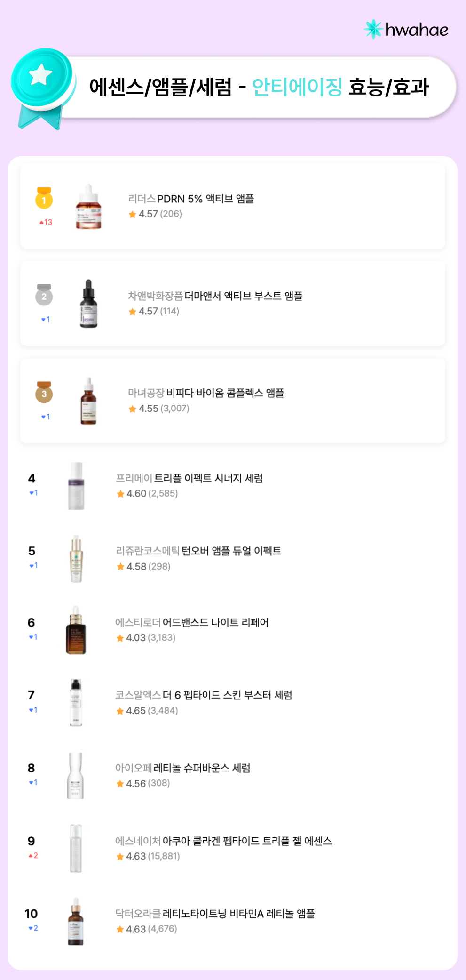Click the gold first-place medal icon
This screenshot has width=466, height=980.
44,198
